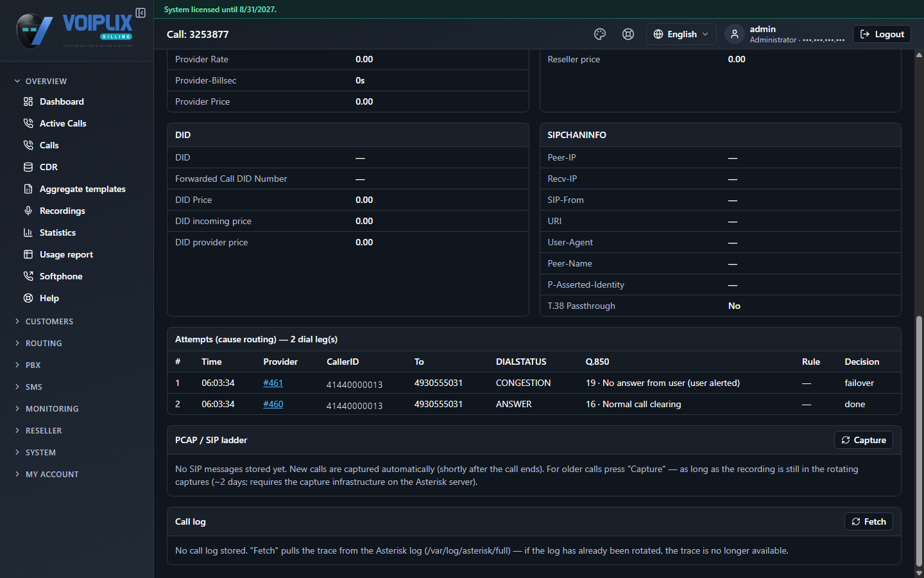Open provider link #460
The width and height of the screenshot is (924, 578).
273,404
